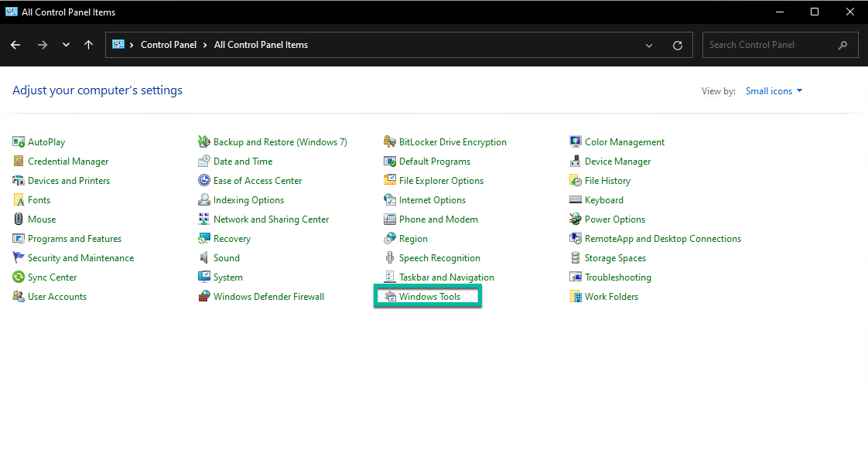Click the Control Panel address bar icon

(x=118, y=44)
